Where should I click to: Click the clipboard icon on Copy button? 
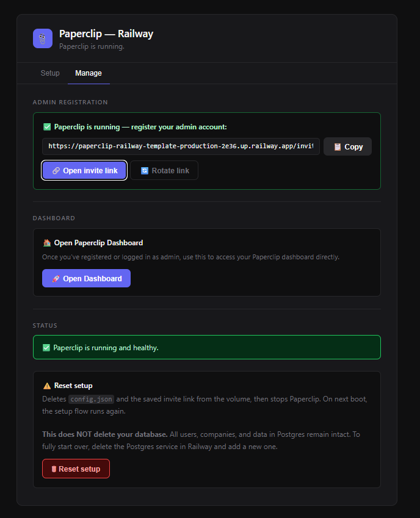[x=338, y=146]
